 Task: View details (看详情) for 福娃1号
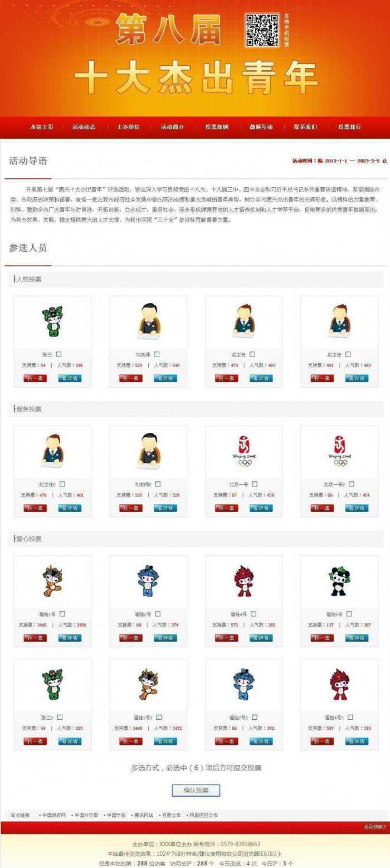click(x=70, y=638)
